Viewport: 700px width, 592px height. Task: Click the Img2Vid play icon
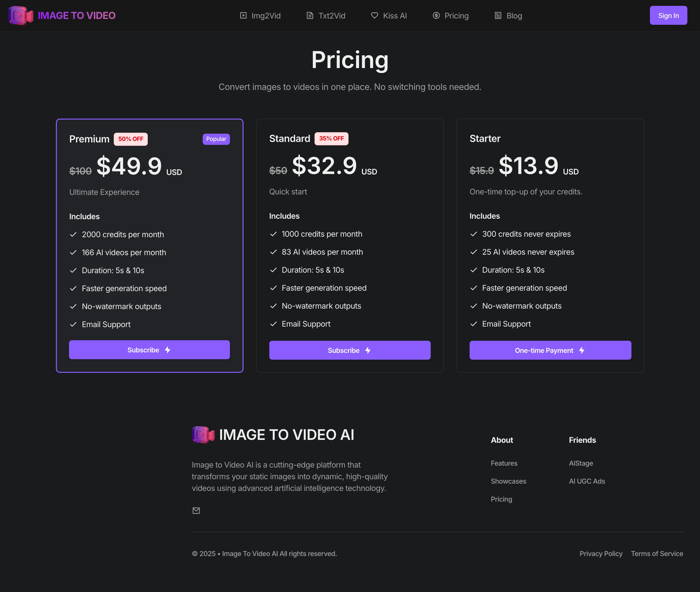(x=243, y=16)
